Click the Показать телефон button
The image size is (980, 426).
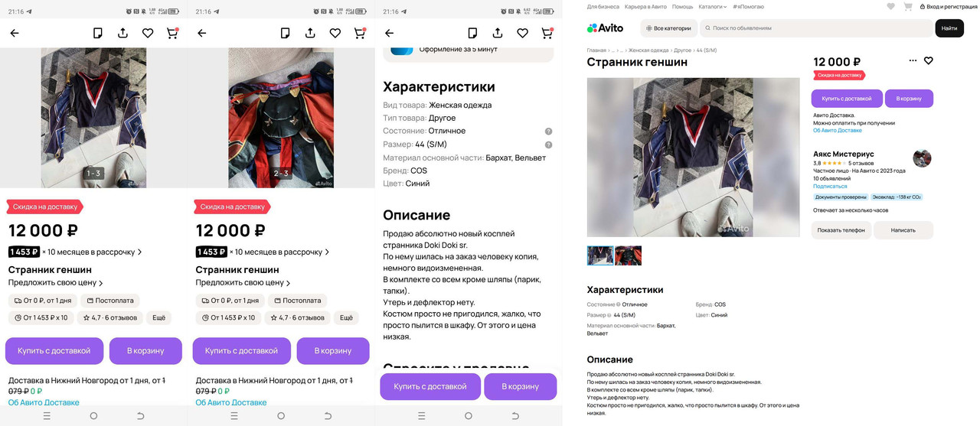click(841, 230)
